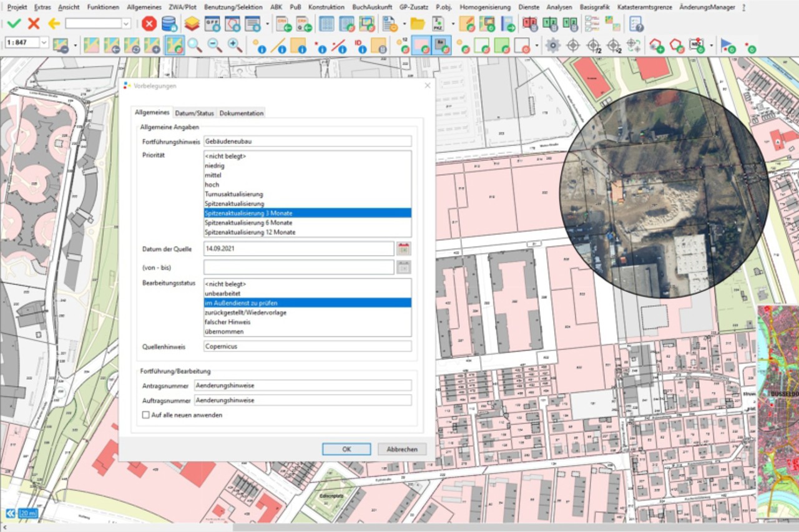The image size is (799, 532).
Task: Click the Abbrechen button
Action: (x=402, y=449)
